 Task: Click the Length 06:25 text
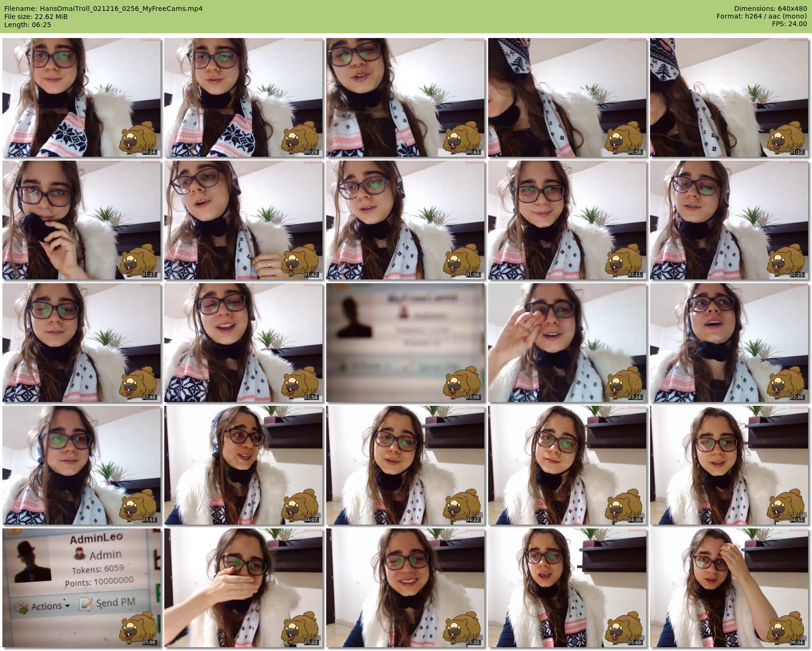(28, 25)
